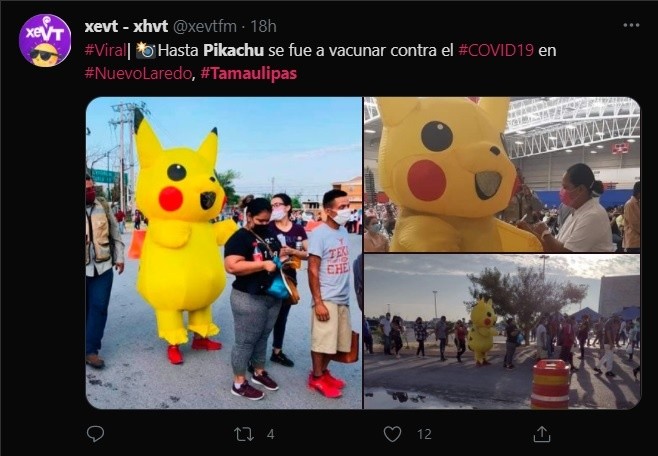This screenshot has height=456, width=658.
Task: Open the xevt - xhvt account name
Action: coord(126,26)
